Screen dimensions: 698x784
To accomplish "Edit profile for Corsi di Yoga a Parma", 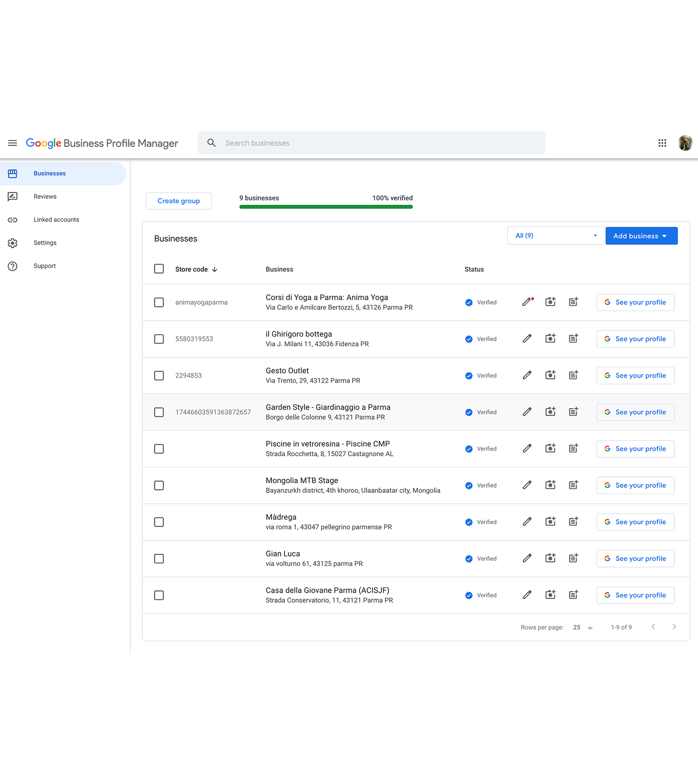I will [527, 302].
